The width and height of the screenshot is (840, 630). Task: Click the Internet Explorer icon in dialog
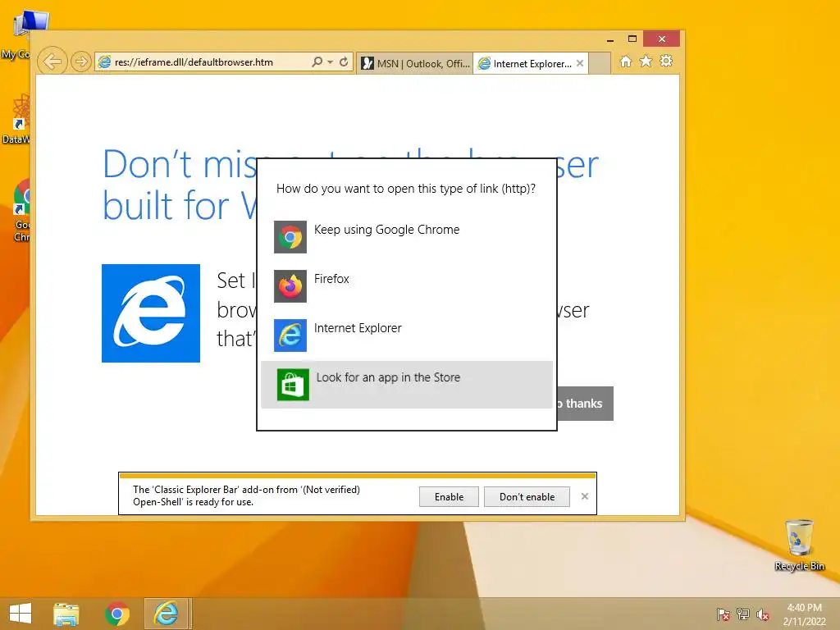click(290, 336)
